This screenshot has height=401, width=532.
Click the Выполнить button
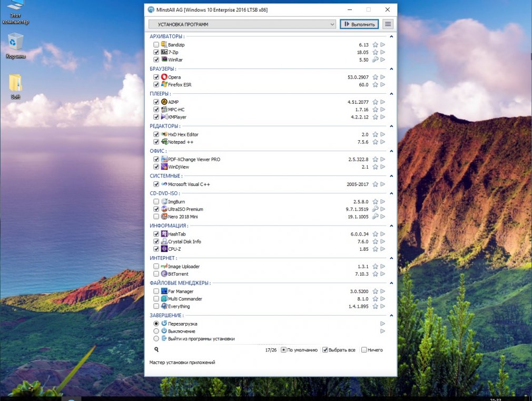coord(359,24)
